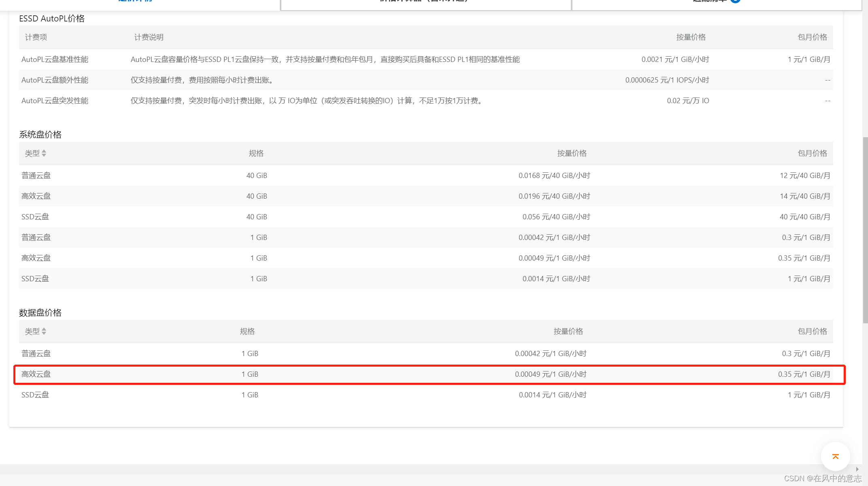
Task: Click the horizontal scrollbar right arrow
Action: 857,469
